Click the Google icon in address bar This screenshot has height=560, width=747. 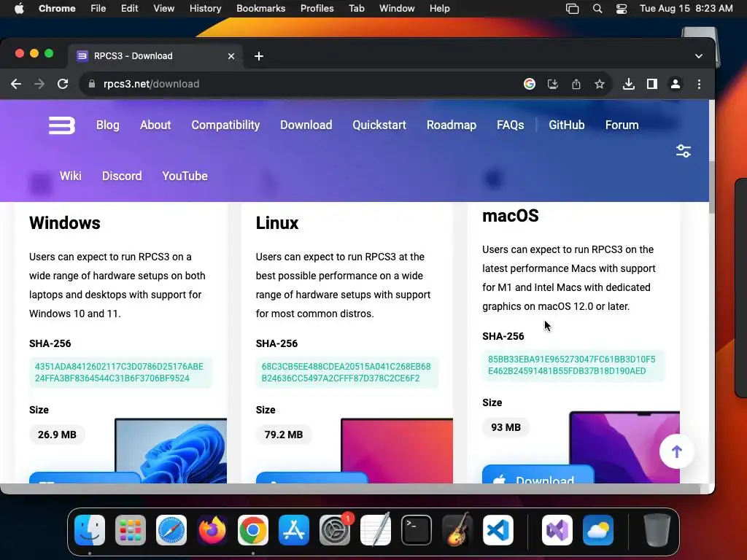point(530,85)
